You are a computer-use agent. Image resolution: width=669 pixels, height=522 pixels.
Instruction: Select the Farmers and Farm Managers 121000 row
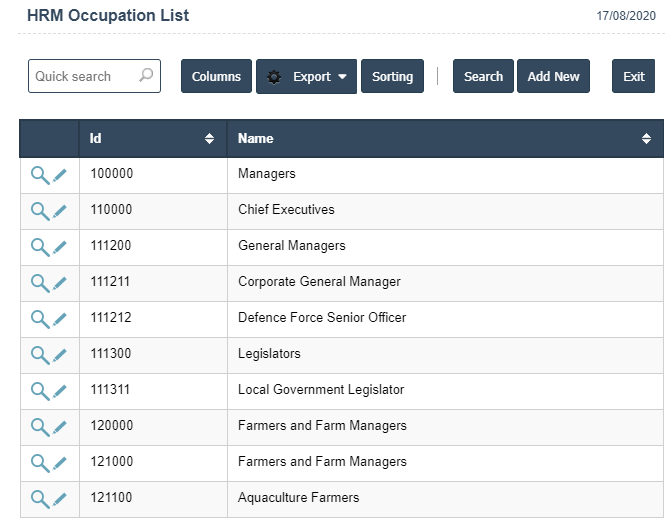coord(322,462)
